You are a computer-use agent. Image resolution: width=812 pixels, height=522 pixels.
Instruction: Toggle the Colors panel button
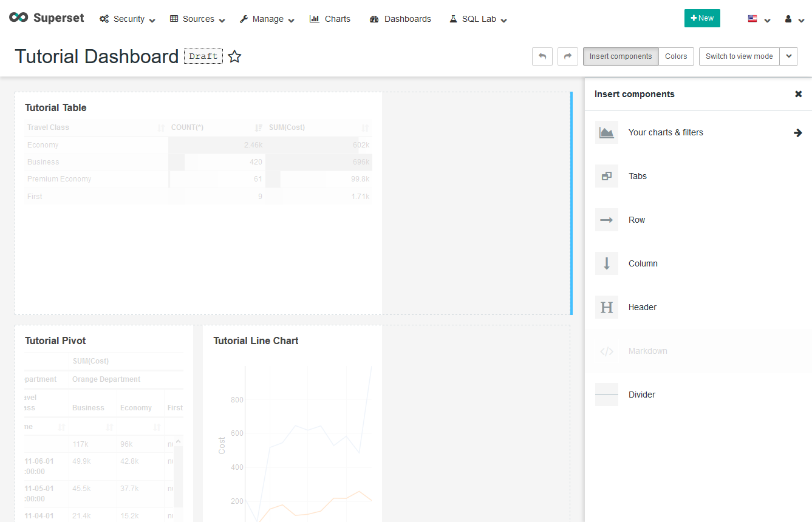675,56
